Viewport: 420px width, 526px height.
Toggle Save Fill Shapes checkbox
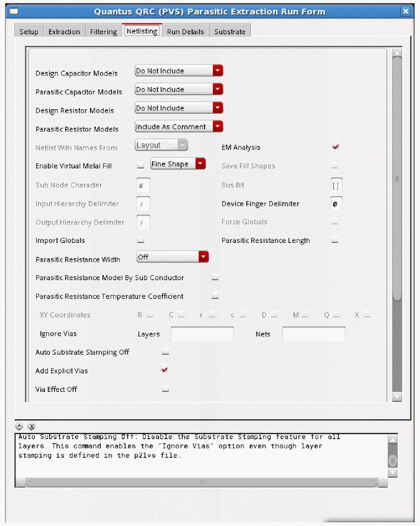click(335, 165)
